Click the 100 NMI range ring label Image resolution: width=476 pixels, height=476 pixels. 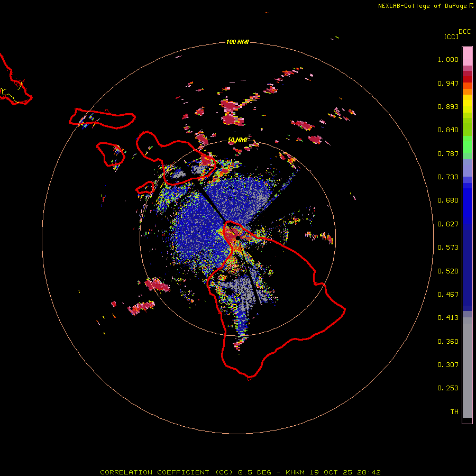pyautogui.click(x=237, y=42)
